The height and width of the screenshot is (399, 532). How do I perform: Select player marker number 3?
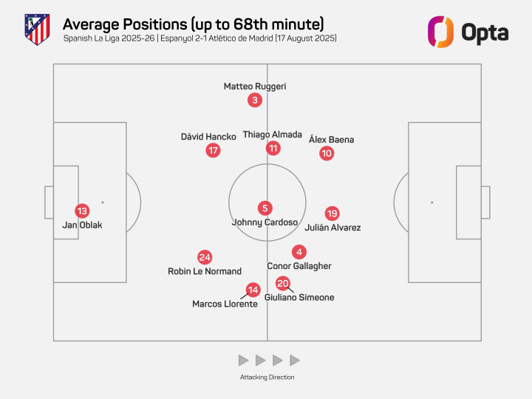[x=255, y=100]
